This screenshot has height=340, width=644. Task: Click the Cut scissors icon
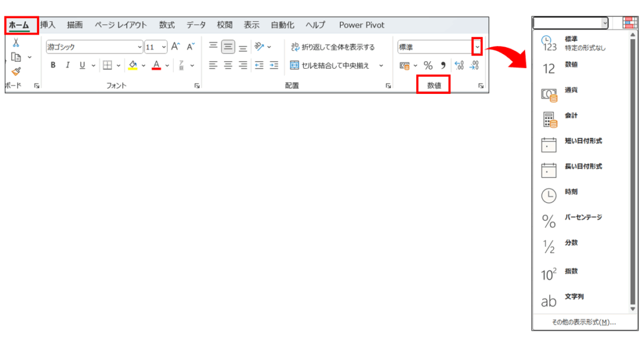[16, 42]
